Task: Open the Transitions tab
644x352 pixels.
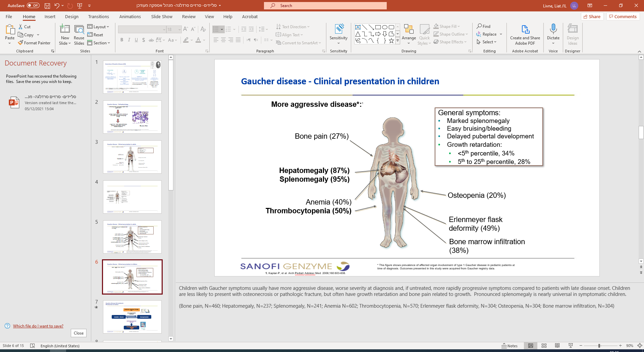Action: click(x=98, y=17)
